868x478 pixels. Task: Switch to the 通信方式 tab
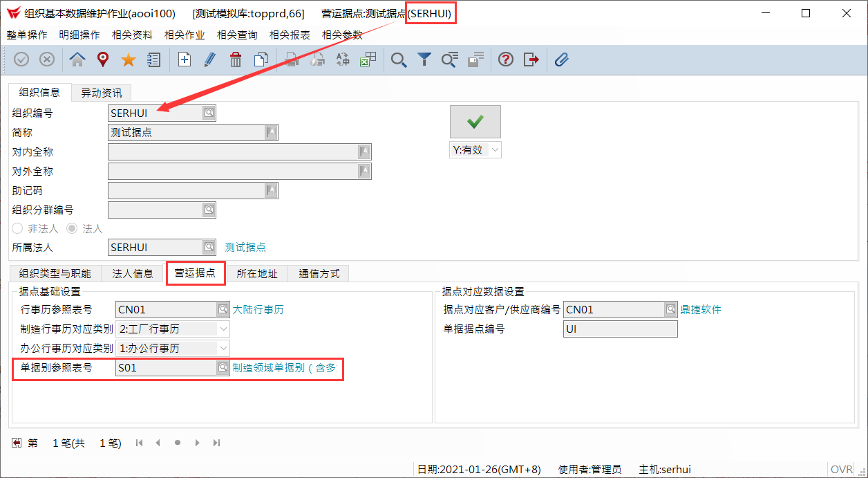pos(319,273)
